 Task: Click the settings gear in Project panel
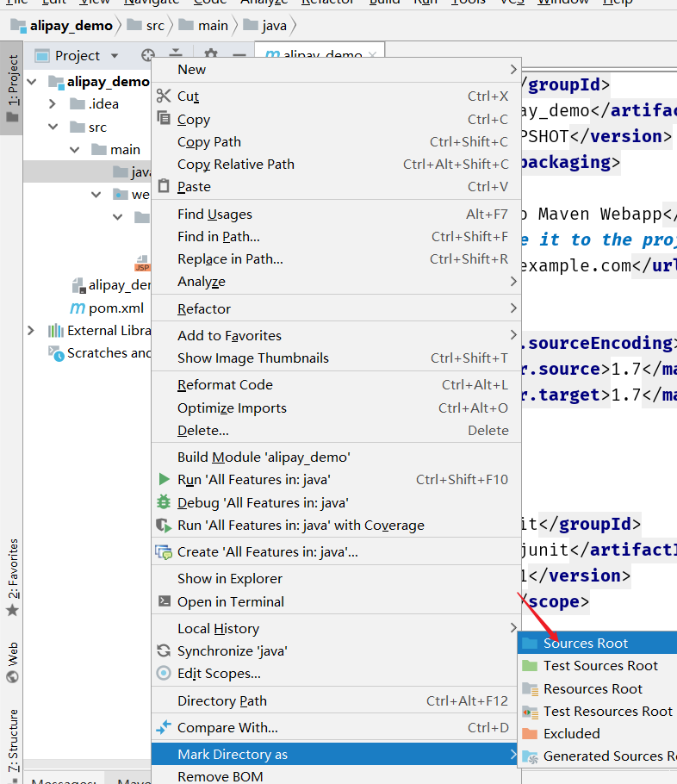tap(211, 55)
